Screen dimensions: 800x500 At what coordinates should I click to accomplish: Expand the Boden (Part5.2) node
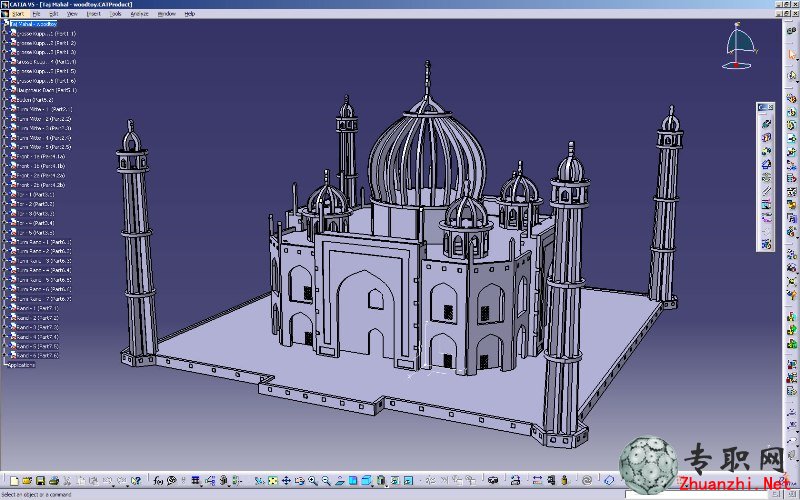(x=5, y=99)
